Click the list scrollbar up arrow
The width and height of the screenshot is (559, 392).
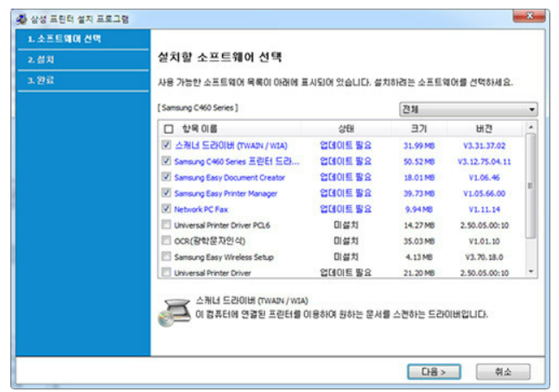[530, 127]
